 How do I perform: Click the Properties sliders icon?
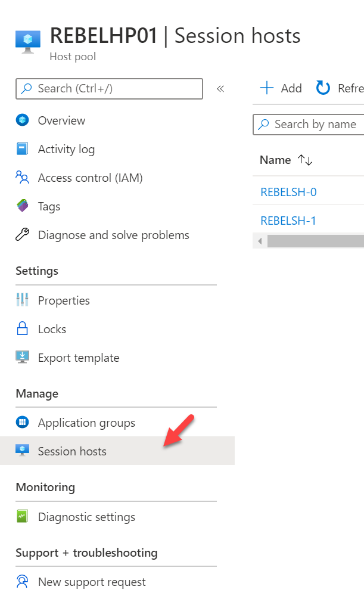[x=23, y=300]
